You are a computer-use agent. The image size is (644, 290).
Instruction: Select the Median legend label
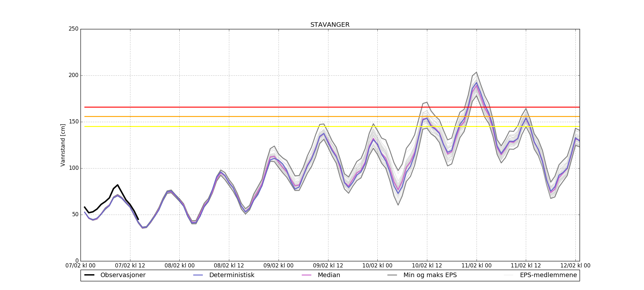(x=329, y=275)
